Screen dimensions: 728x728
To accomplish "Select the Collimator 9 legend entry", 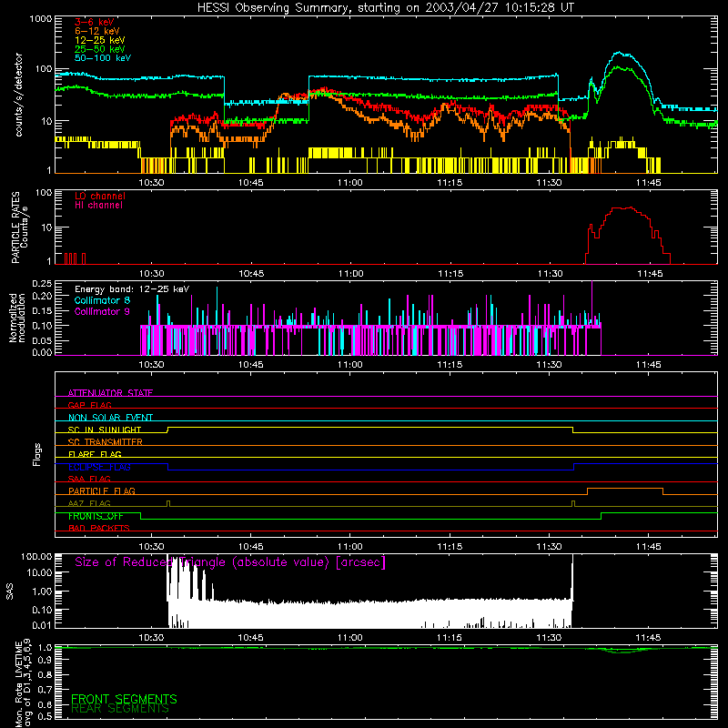I will [102, 311].
